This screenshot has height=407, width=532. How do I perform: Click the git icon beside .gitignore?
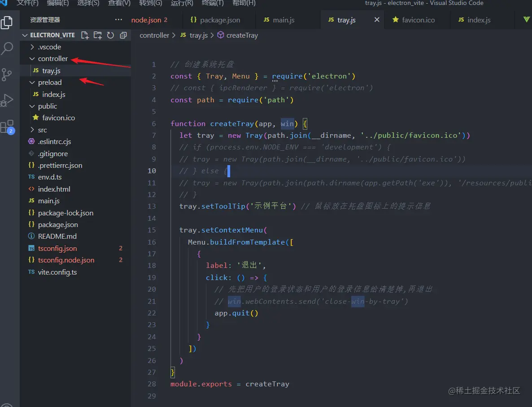pos(31,153)
